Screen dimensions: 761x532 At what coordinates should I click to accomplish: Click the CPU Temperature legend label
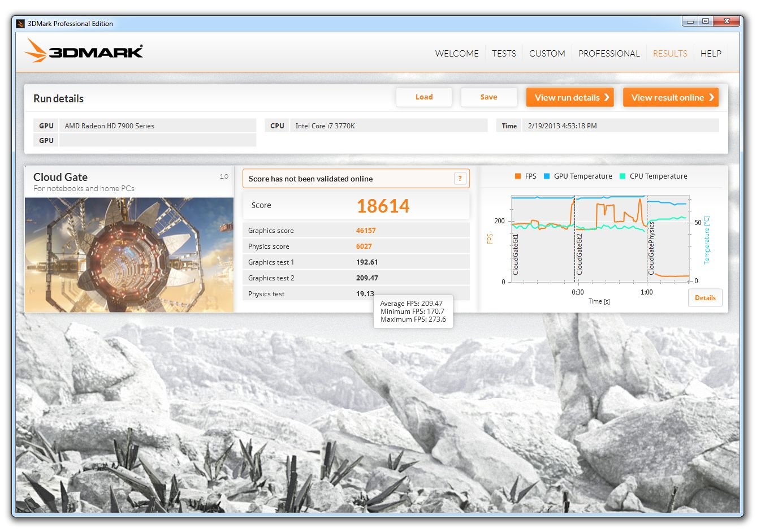[x=659, y=176]
